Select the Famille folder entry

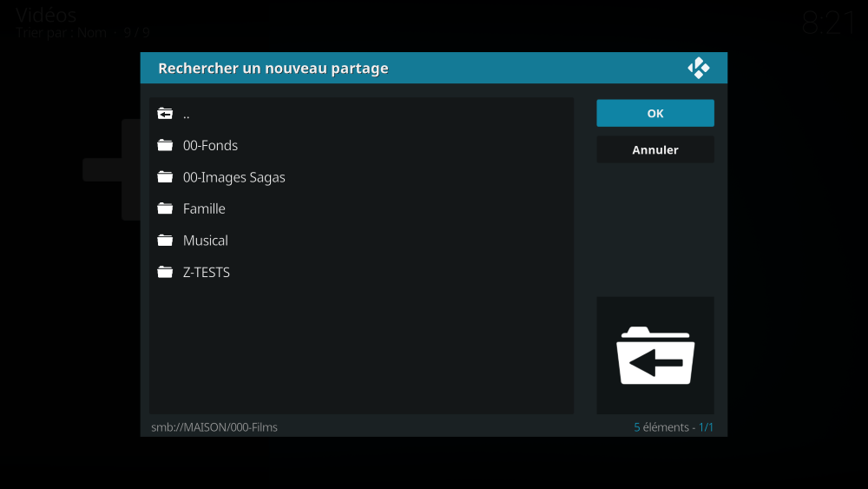(x=204, y=208)
